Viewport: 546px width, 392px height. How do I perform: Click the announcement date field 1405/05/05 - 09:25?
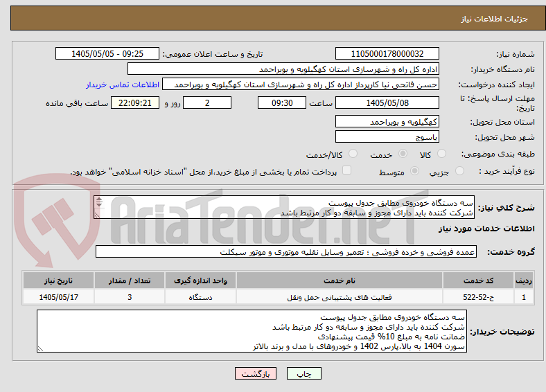(107, 53)
